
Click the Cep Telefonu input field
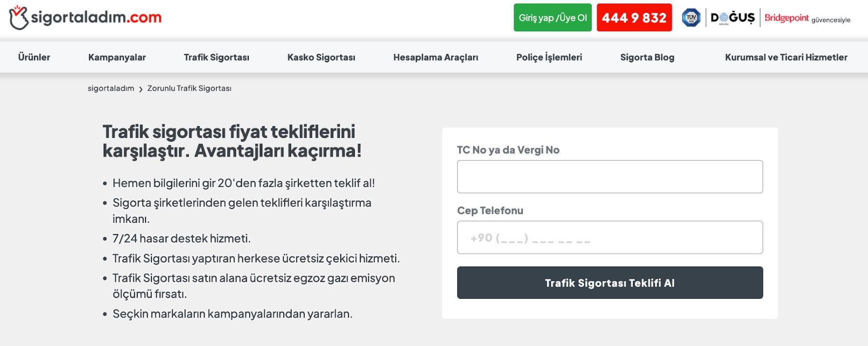[x=609, y=238]
